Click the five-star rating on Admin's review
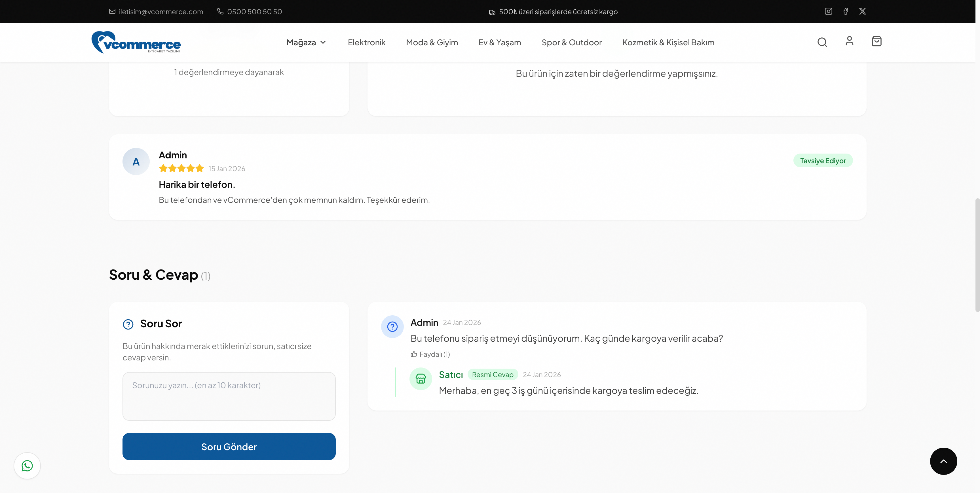The height and width of the screenshot is (493, 980). point(181,168)
